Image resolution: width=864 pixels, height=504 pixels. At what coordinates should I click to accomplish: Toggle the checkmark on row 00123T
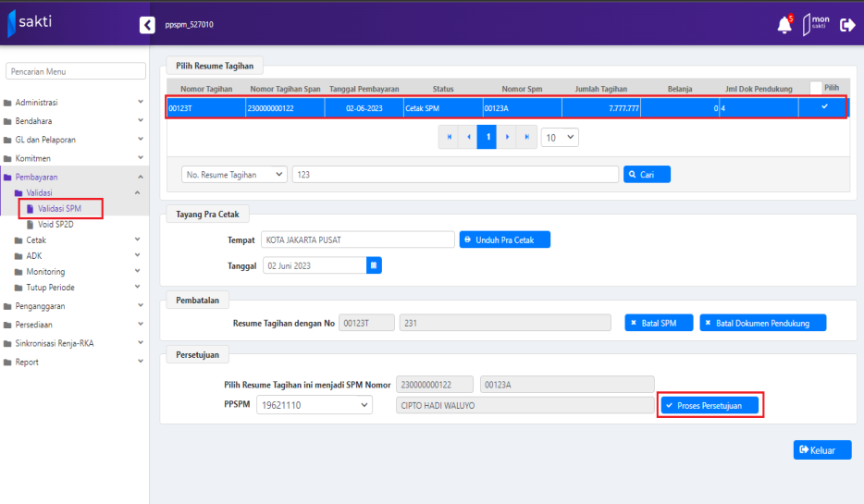tap(824, 107)
